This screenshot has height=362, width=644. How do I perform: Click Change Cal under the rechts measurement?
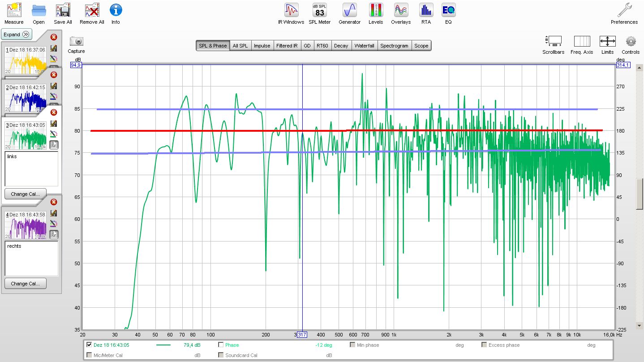[x=26, y=284]
